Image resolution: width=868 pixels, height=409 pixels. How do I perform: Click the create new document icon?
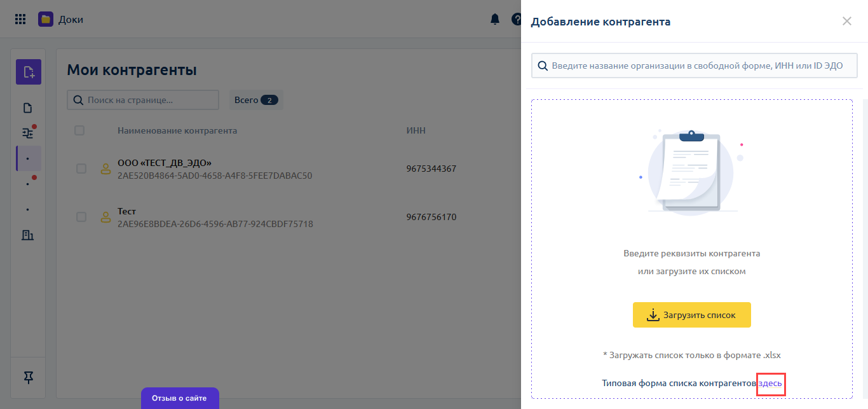(29, 72)
